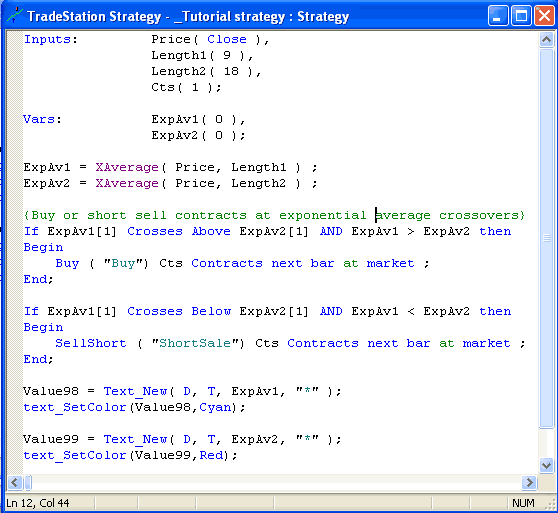This screenshot has width=558, height=513.
Task: Click the 'Inputs:' keyword
Action: 51,39
